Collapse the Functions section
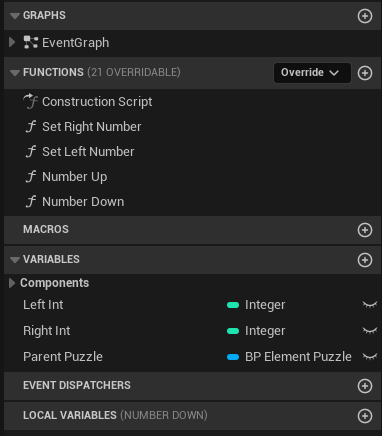This screenshot has width=382, height=436. 15,73
